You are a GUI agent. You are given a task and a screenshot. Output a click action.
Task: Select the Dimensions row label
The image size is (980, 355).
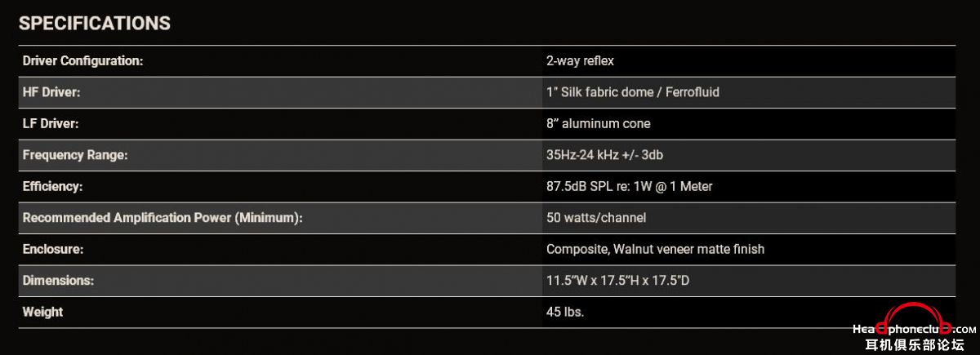pyautogui.click(x=59, y=281)
